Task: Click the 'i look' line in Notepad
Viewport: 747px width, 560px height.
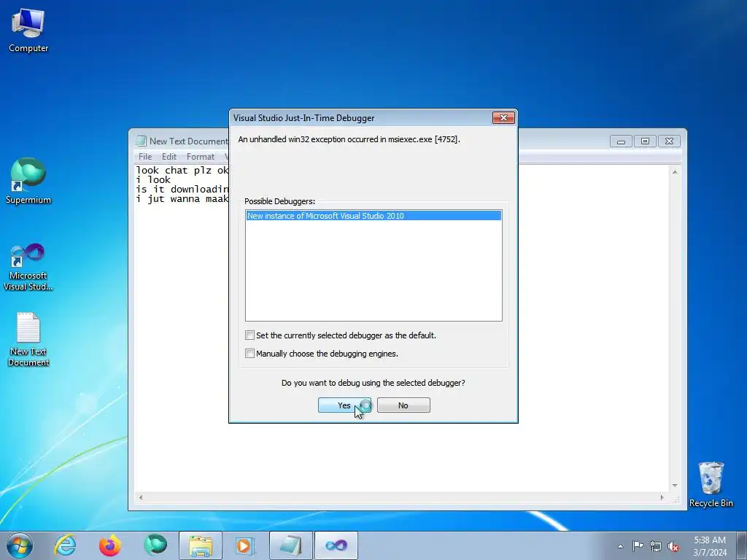Action: coord(153,179)
